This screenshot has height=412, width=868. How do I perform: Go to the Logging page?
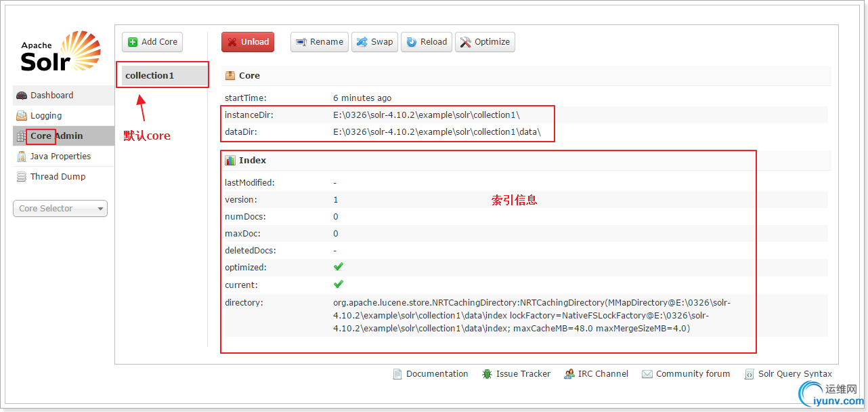64,116
